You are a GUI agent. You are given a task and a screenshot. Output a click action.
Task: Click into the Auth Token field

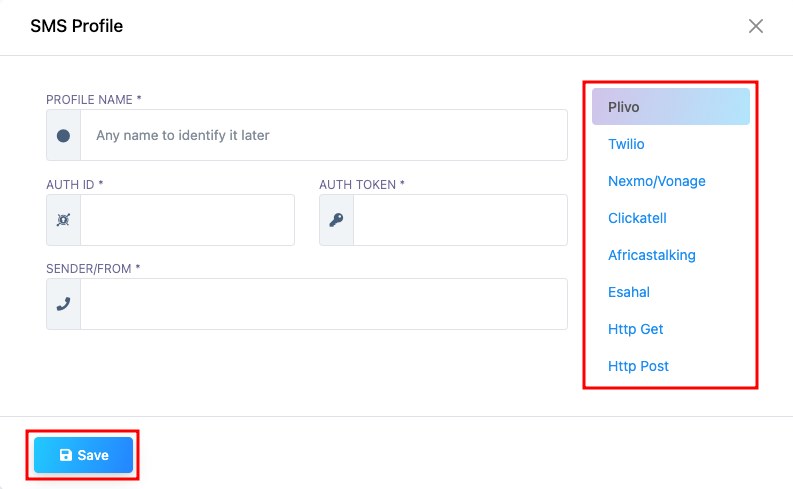point(460,220)
